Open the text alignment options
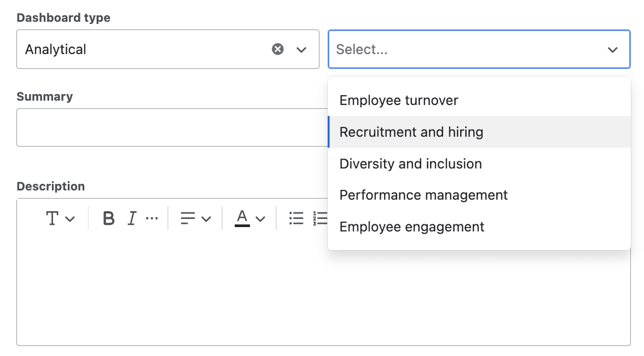The width and height of the screenshot is (644, 356). (188, 218)
